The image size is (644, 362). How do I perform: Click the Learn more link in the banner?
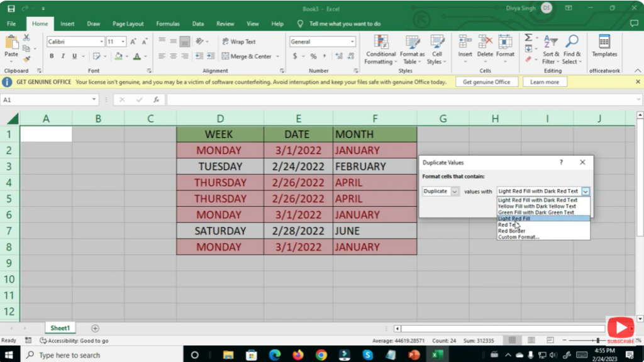tap(545, 81)
